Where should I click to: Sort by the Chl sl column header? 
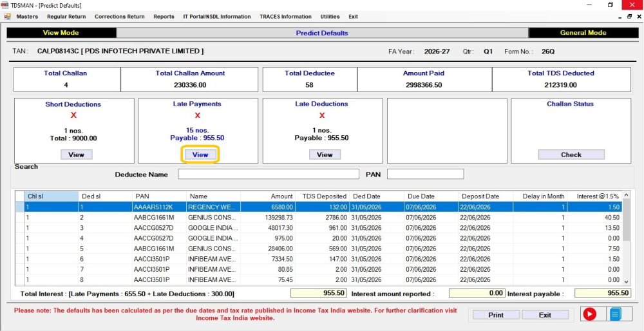[x=52, y=196]
